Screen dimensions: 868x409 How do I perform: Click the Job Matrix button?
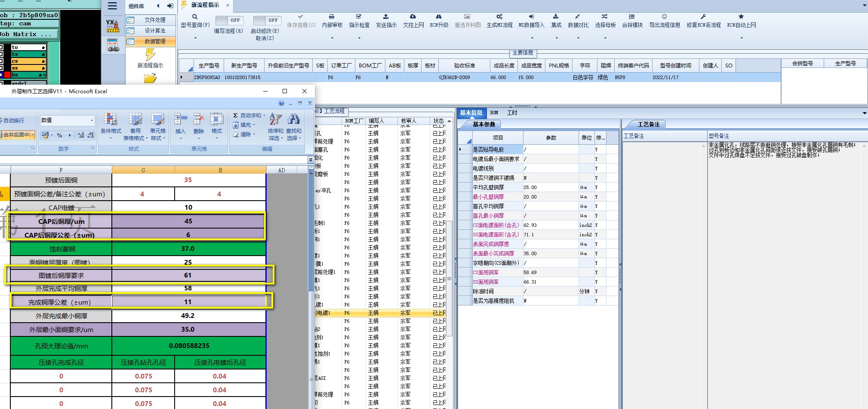29,34
